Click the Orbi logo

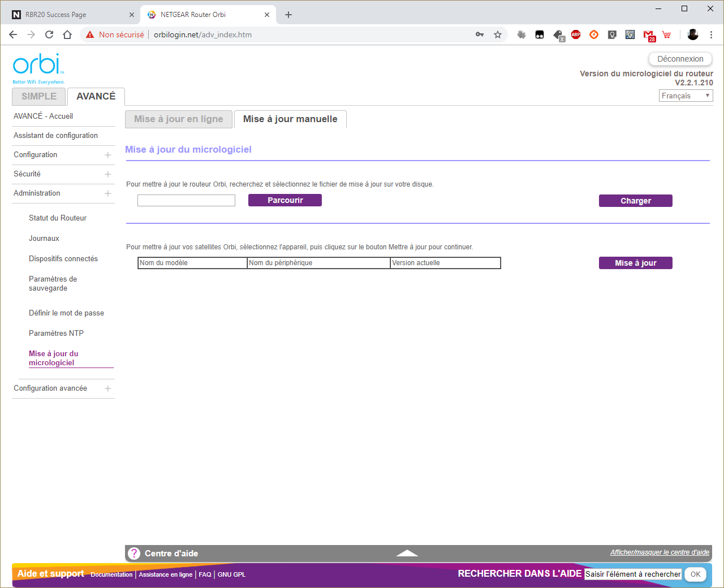[x=38, y=68]
